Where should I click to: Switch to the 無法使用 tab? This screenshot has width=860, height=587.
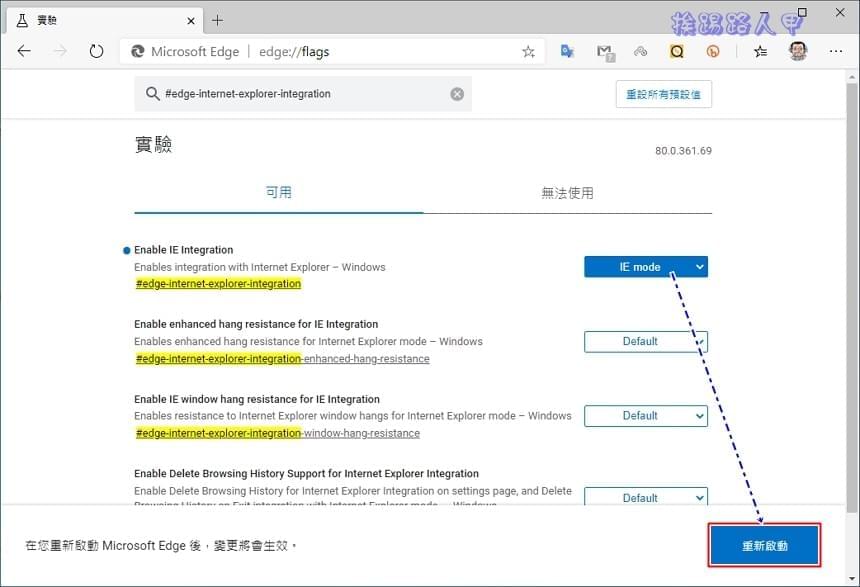click(568, 193)
